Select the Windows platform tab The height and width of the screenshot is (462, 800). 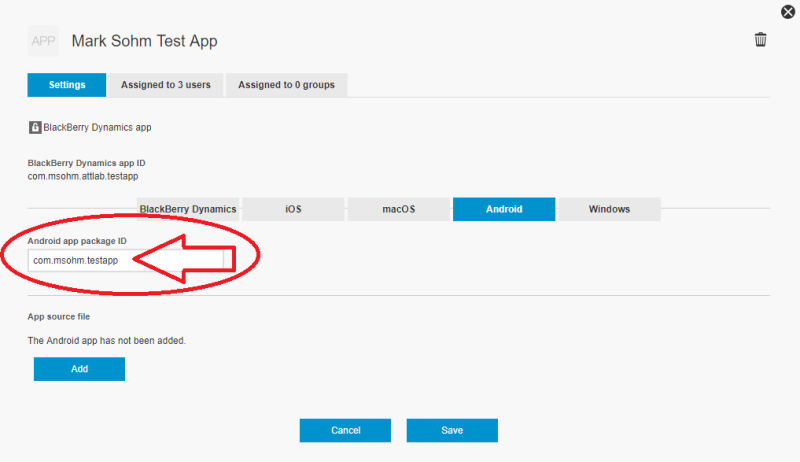tap(609, 209)
